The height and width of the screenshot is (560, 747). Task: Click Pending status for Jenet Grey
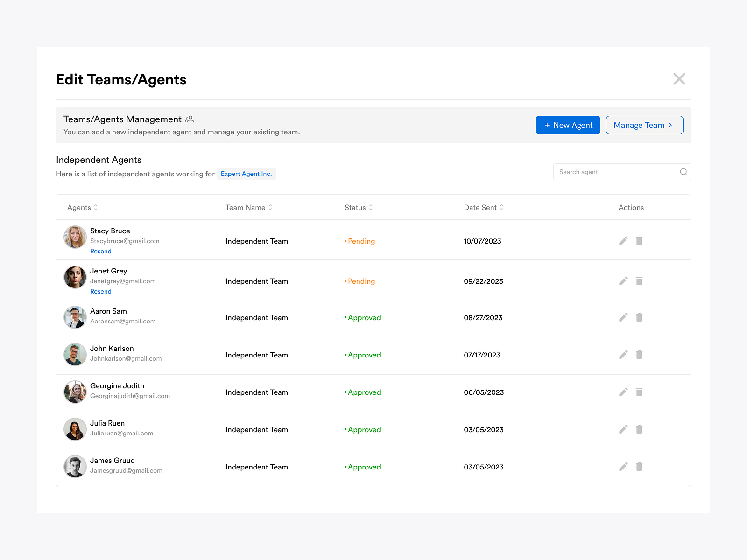pos(360,281)
